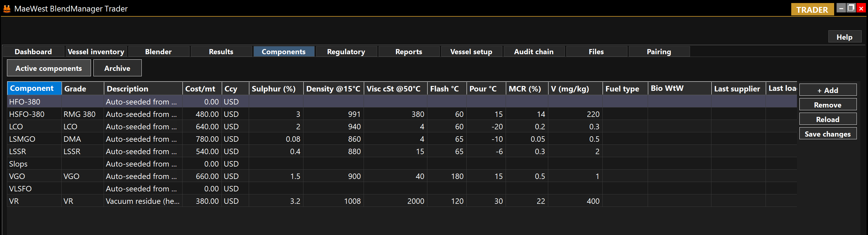Screen dimensions: 868x235
Task: Sort by V (mg/kg) column
Action: (x=575, y=88)
